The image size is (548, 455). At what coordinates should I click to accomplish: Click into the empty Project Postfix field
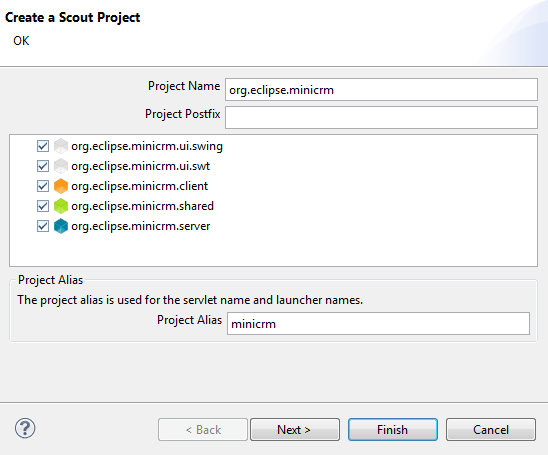click(x=381, y=118)
